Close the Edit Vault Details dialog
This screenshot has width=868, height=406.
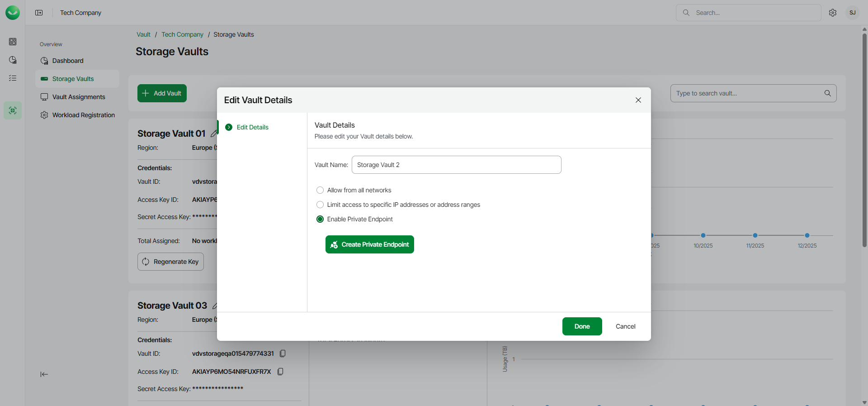pyautogui.click(x=638, y=100)
